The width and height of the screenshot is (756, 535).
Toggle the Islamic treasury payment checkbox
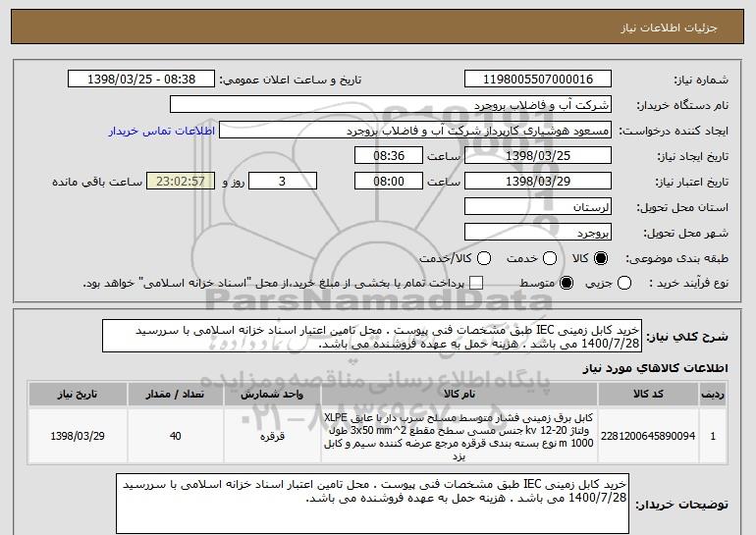476,283
